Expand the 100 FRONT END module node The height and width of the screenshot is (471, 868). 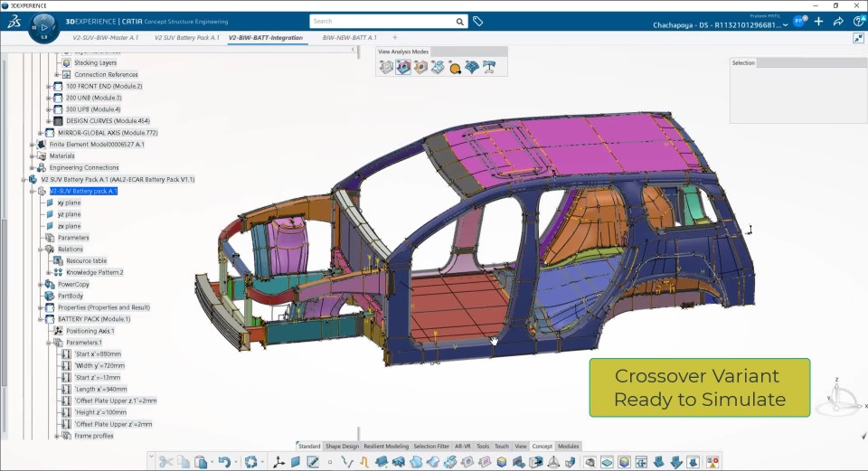tap(48, 87)
